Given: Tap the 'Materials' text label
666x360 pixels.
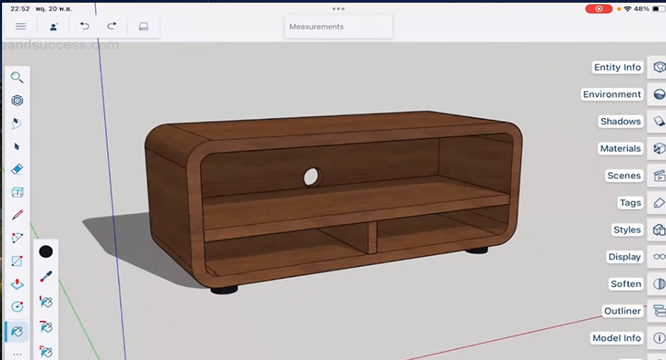Looking at the screenshot, I should [x=620, y=149].
